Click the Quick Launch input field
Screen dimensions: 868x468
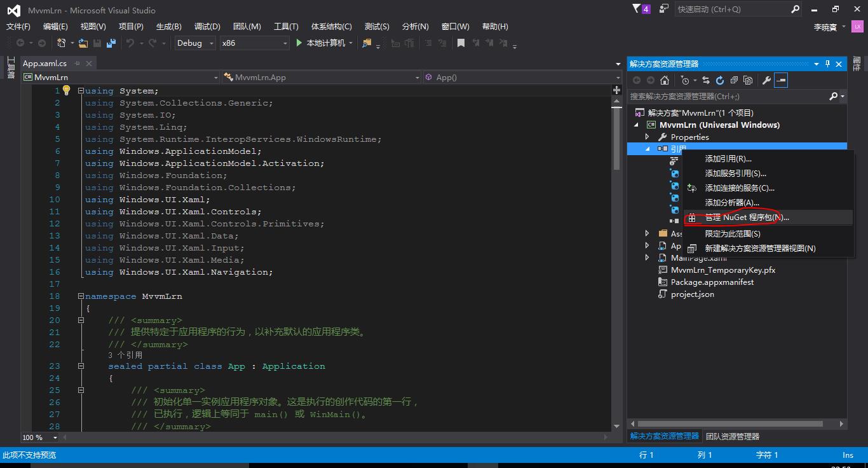coord(732,9)
